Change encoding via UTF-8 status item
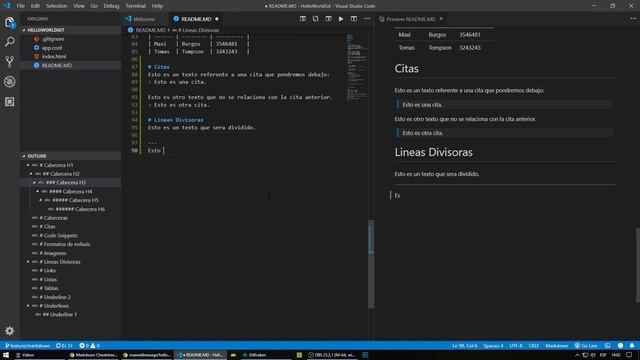The width and height of the screenshot is (640, 360). pyautogui.click(x=516, y=346)
